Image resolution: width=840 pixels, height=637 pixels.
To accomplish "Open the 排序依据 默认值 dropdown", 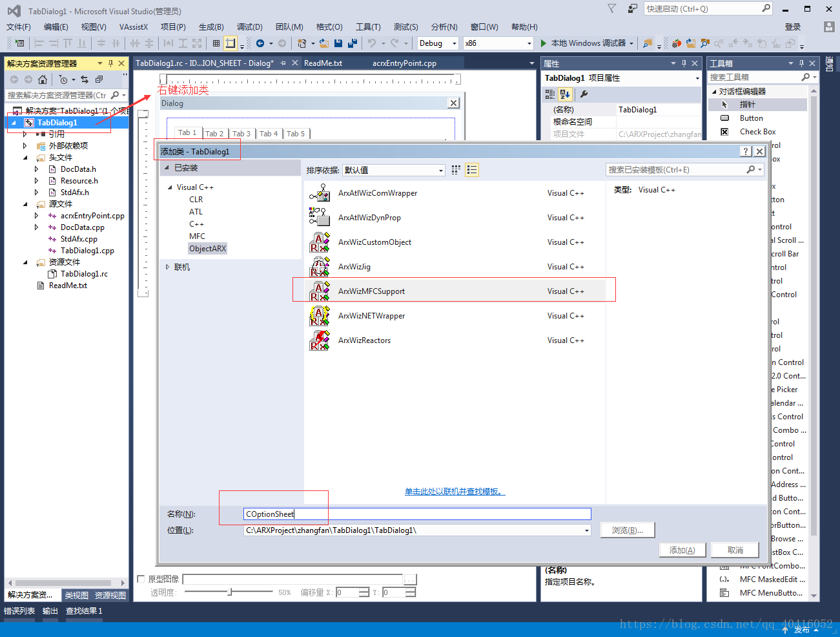I will [394, 170].
